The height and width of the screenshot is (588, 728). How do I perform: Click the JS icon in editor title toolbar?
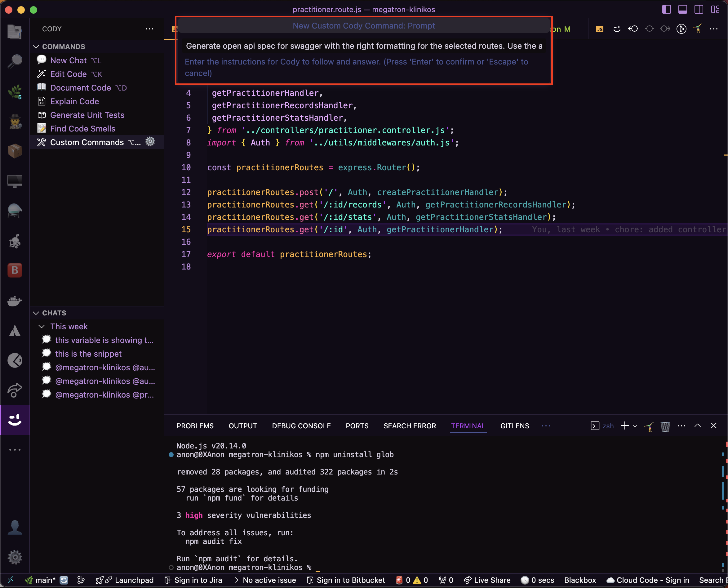pos(600,29)
